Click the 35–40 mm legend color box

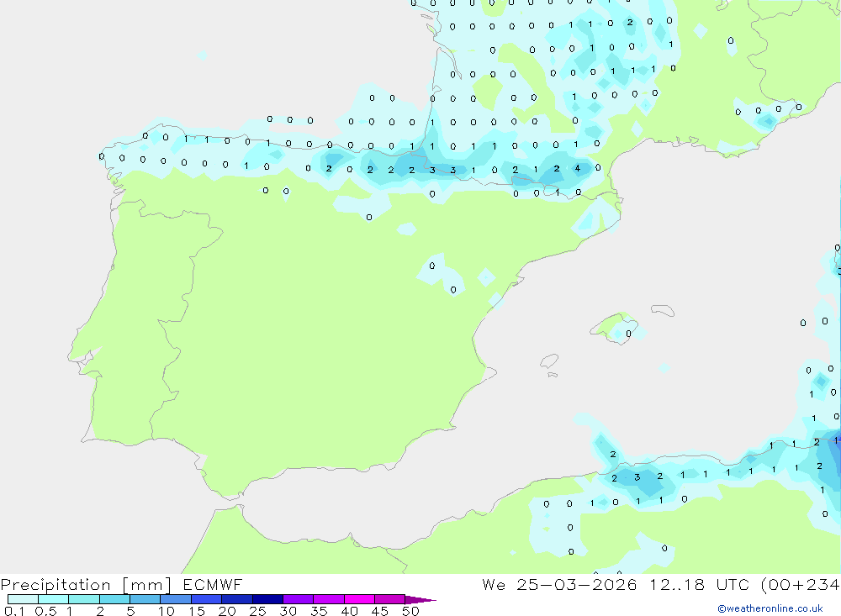pos(329,599)
